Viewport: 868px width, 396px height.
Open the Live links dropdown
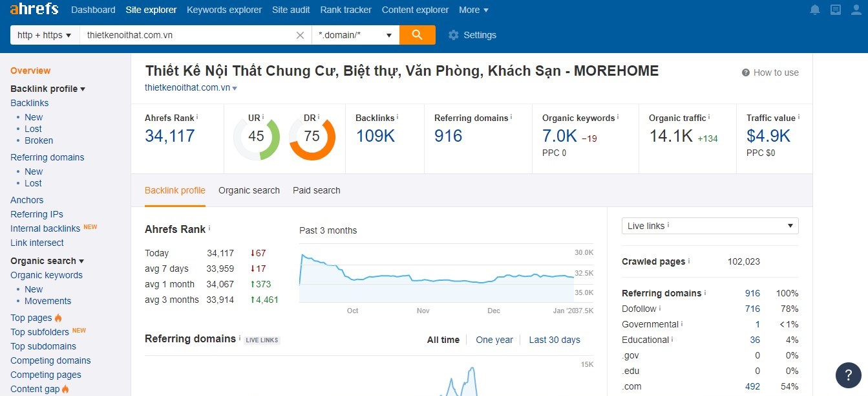[710, 226]
